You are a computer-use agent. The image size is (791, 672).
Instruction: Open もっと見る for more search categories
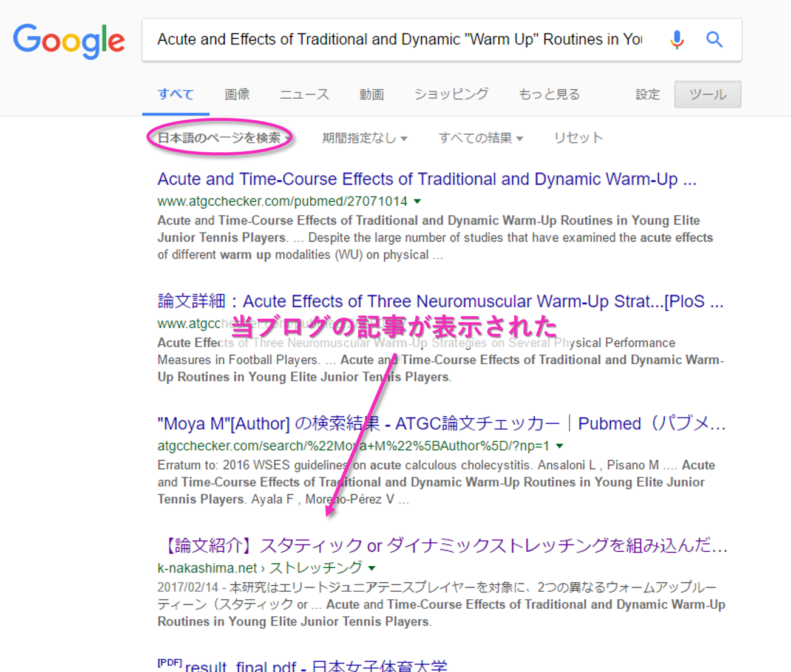click(548, 94)
